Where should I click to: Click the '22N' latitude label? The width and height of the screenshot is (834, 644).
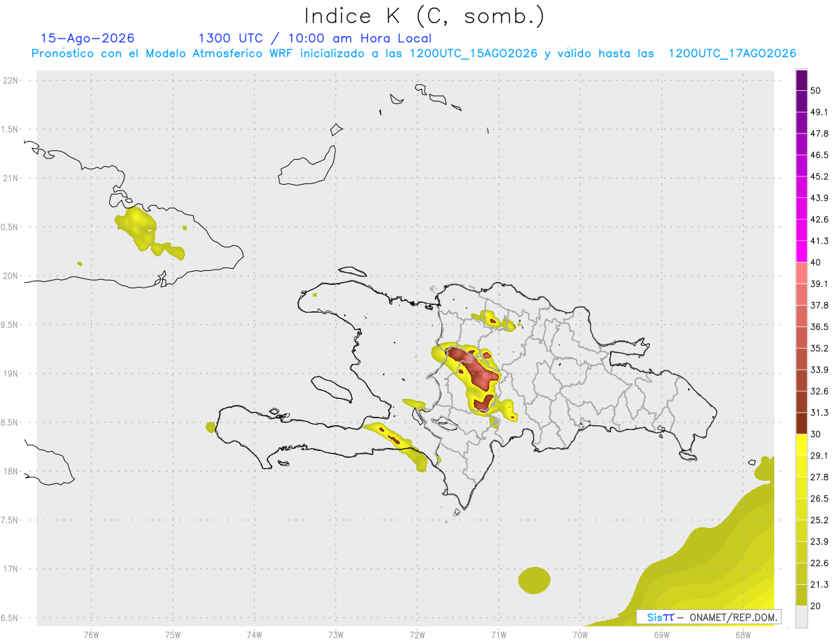12,81
